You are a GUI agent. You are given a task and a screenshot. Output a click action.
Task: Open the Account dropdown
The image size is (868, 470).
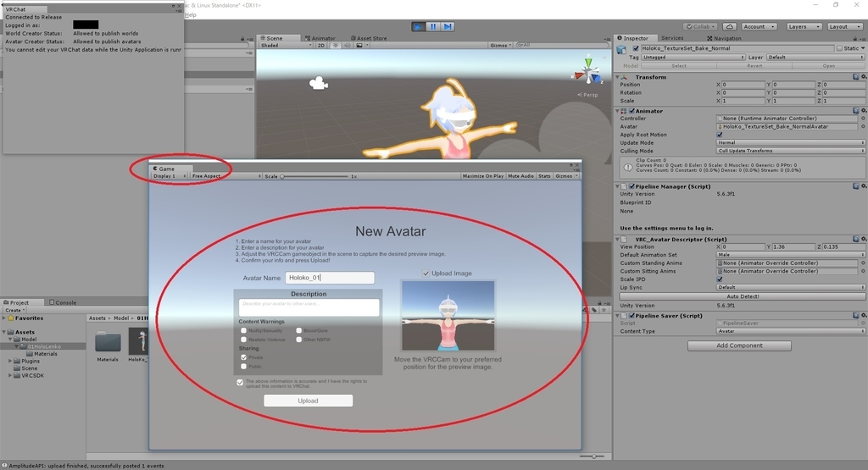click(759, 26)
